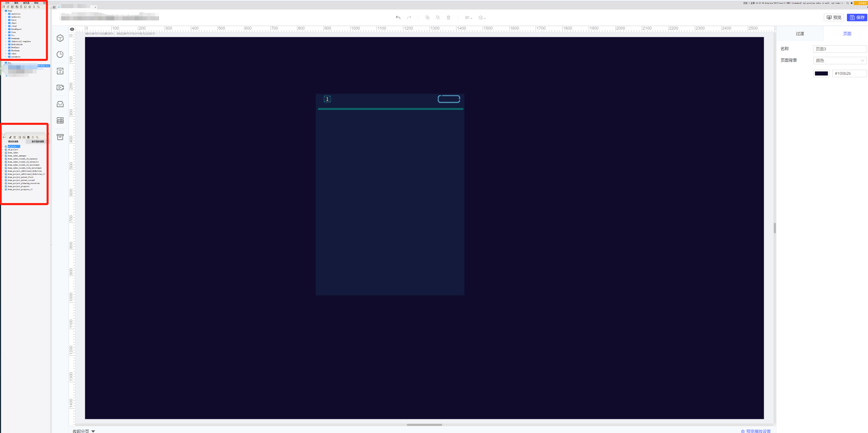
Task: Select the text component tool
Action: click(x=60, y=71)
